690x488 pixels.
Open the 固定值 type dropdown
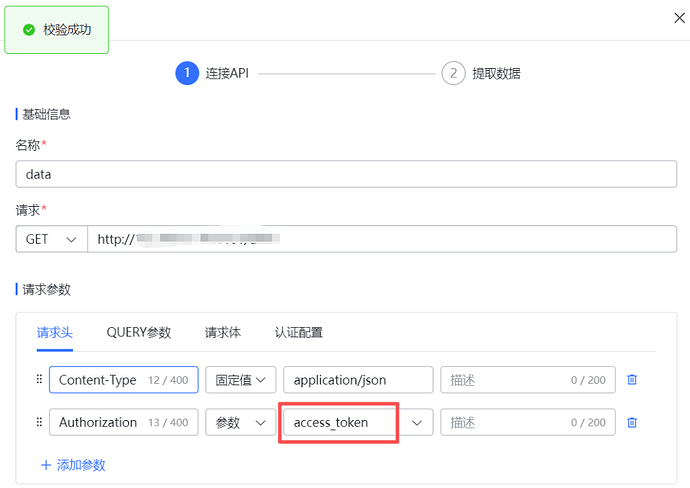point(241,380)
